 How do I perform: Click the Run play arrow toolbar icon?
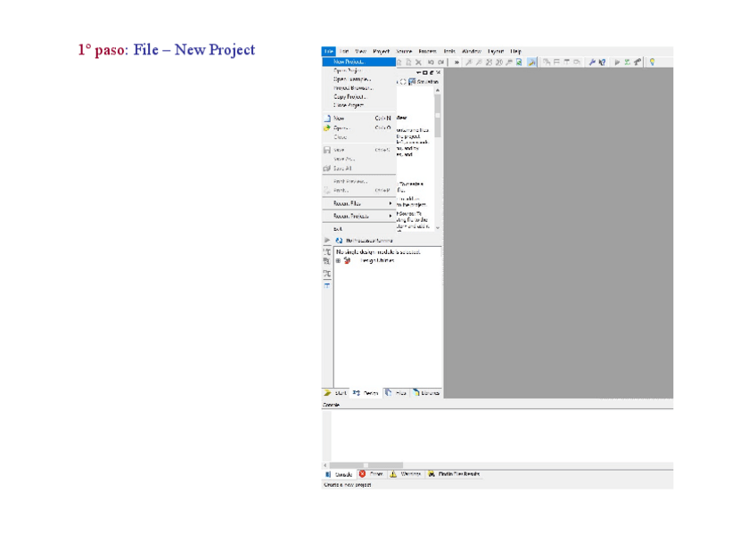(617, 62)
